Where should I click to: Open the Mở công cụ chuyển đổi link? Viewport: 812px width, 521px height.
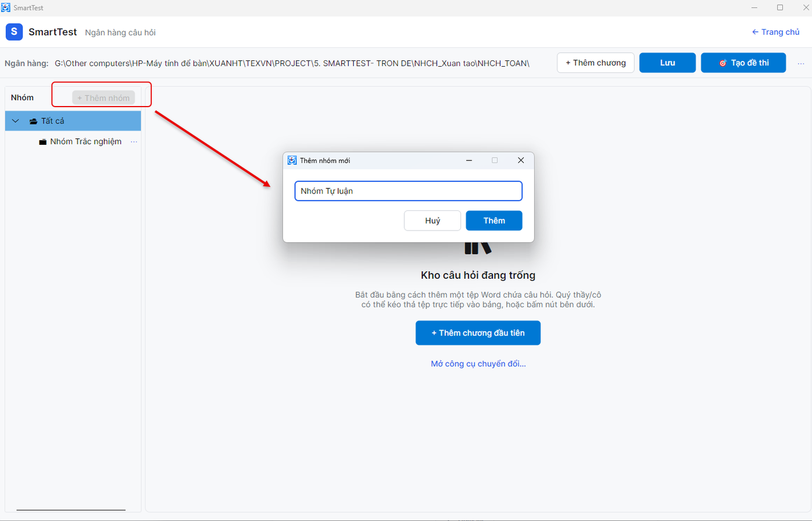(478, 364)
